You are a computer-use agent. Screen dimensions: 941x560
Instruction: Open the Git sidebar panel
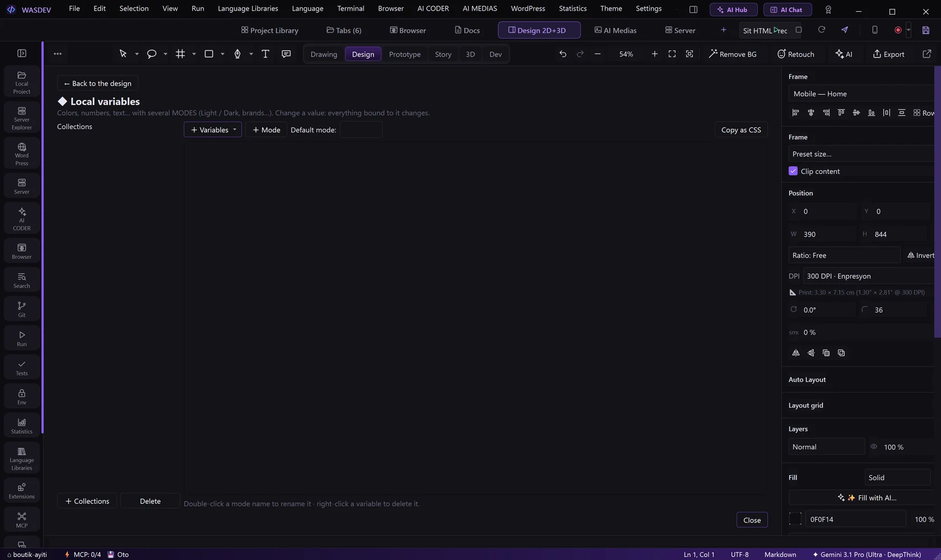pos(22,309)
